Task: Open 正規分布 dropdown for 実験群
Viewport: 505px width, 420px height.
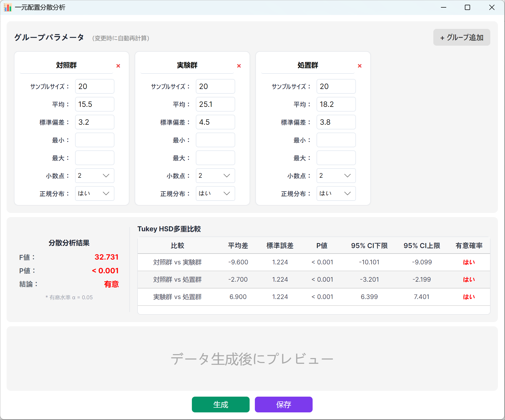Action: click(215, 193)
